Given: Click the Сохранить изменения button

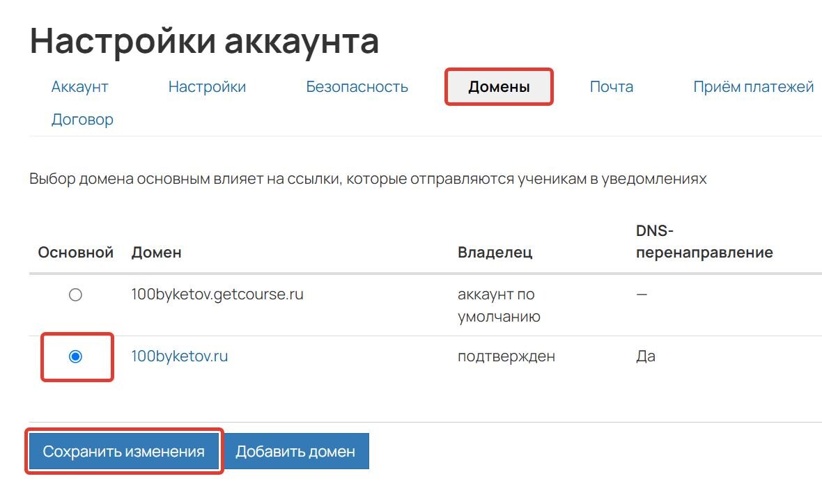Looking at the screenshot, I should coord(124,451).
